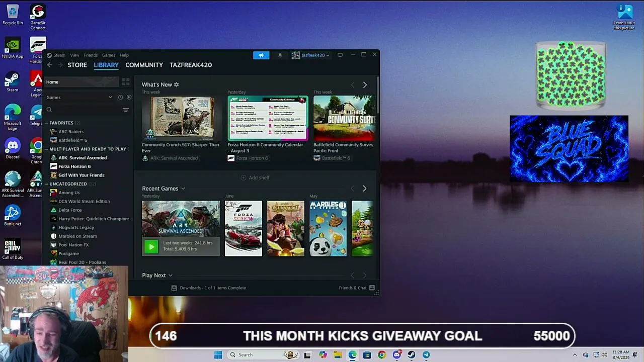The image size is (644, 362).
Task: Toggle the ready-to-play filter icon
Action: click(129, 97)
